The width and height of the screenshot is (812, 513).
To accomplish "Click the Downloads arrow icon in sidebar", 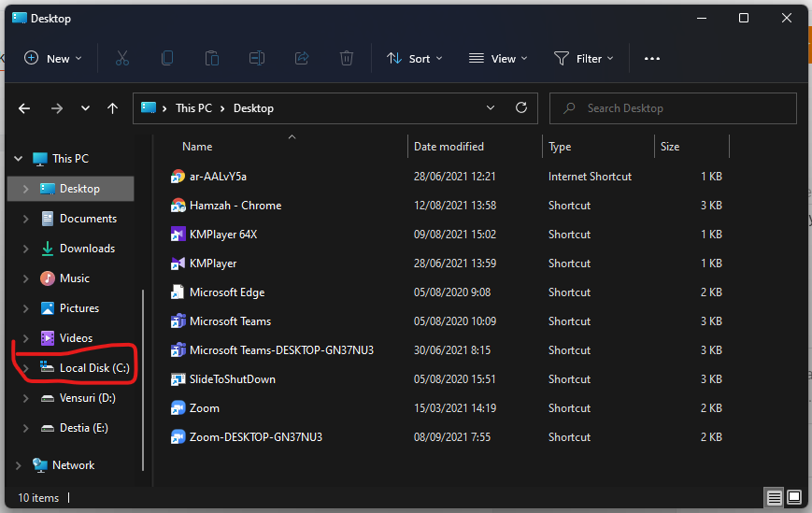I will click(47, 249).
